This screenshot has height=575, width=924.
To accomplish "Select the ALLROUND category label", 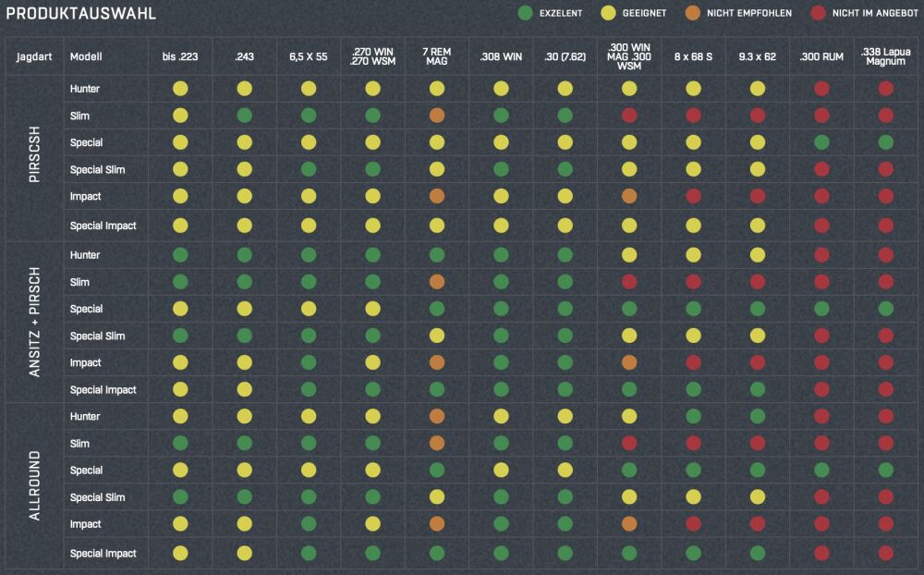I will [34, 485].
